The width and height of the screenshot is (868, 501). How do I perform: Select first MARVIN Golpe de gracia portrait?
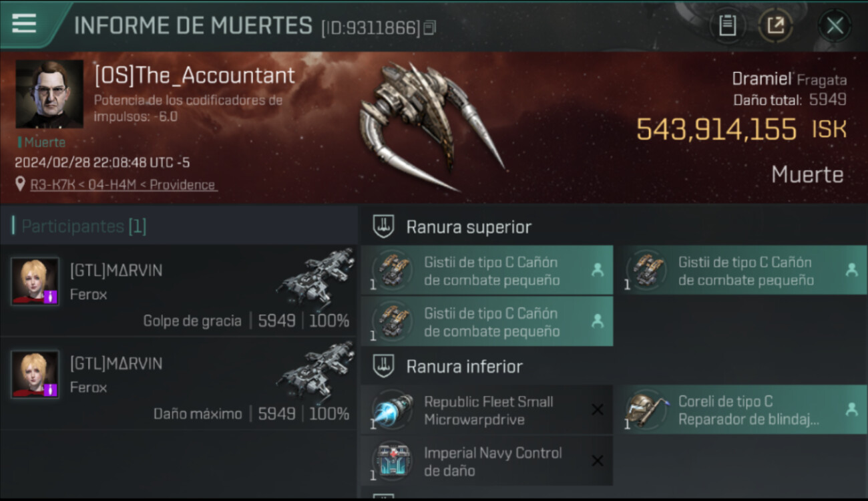35,281
